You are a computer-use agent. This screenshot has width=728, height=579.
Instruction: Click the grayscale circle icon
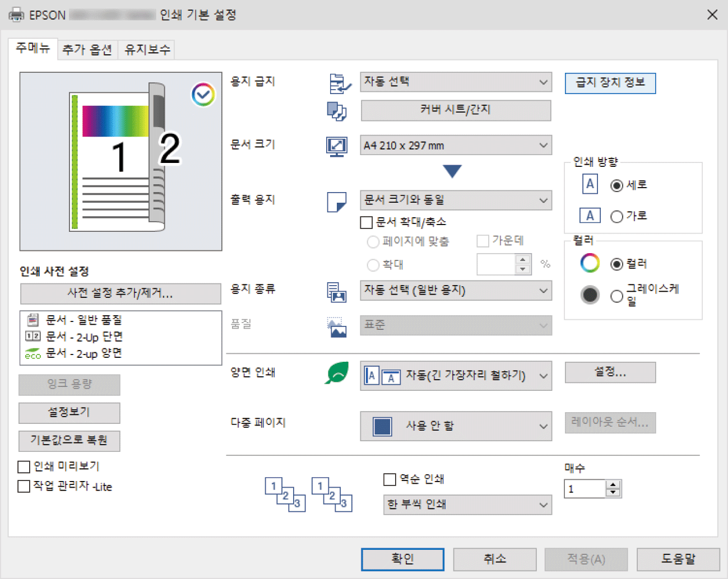[x=590, y=295]
